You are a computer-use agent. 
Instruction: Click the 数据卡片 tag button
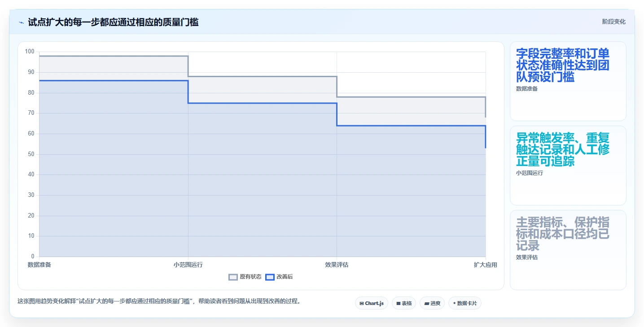coord(464,303)
